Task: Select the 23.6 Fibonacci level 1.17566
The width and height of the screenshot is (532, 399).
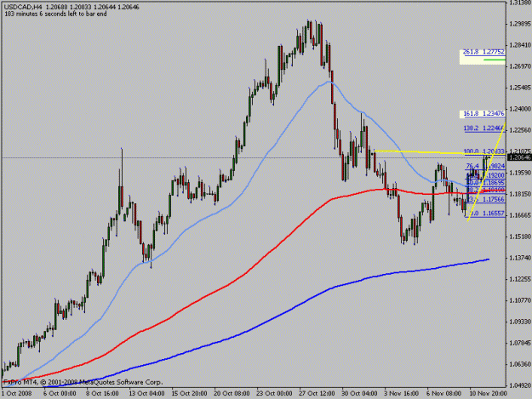Action: tap(485, 199)
